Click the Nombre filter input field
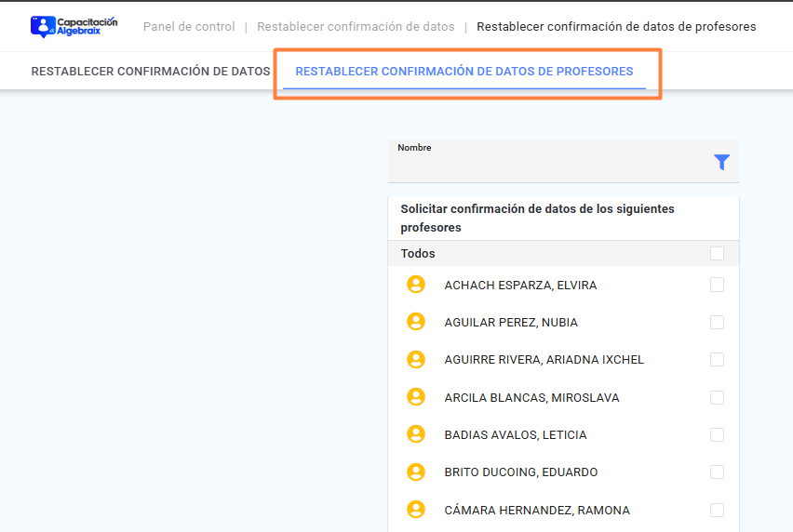The image size is (793, 532). [550, 162]
